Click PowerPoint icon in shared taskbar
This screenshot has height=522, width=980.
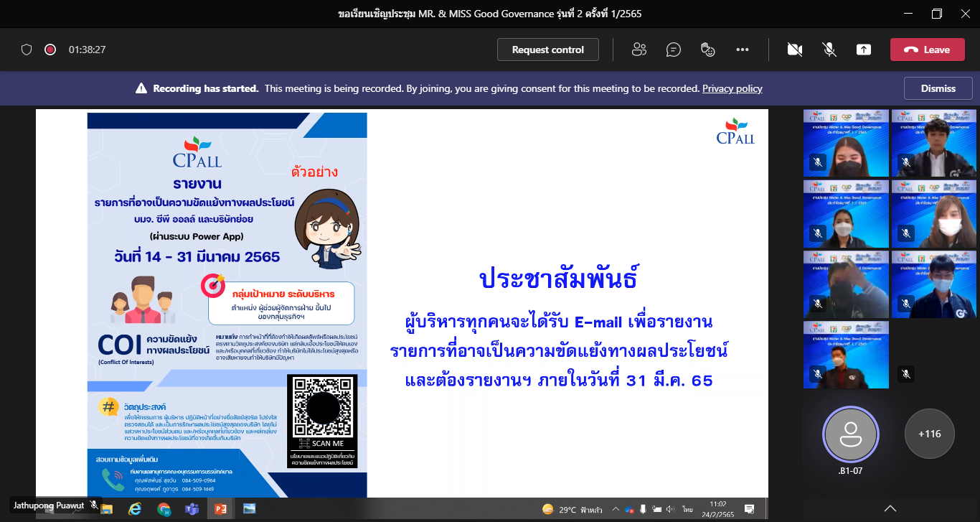point(220,509)
